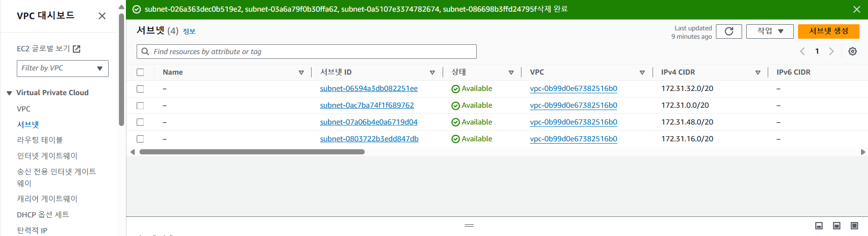Open 라우팅 테이블 in the sidebar
This screenshot has width=868, height=236.
coord(40,140)
